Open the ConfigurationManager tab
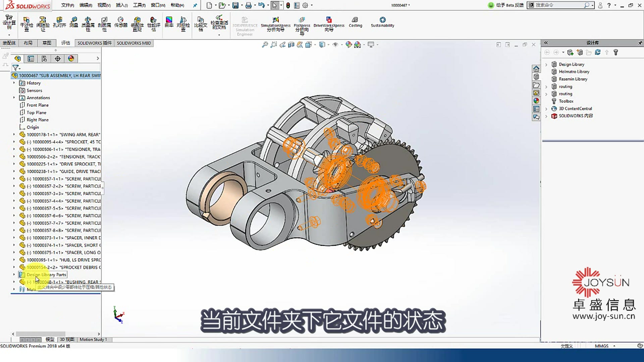The width and height of the screenshot is (644, 362). [44, 59]
